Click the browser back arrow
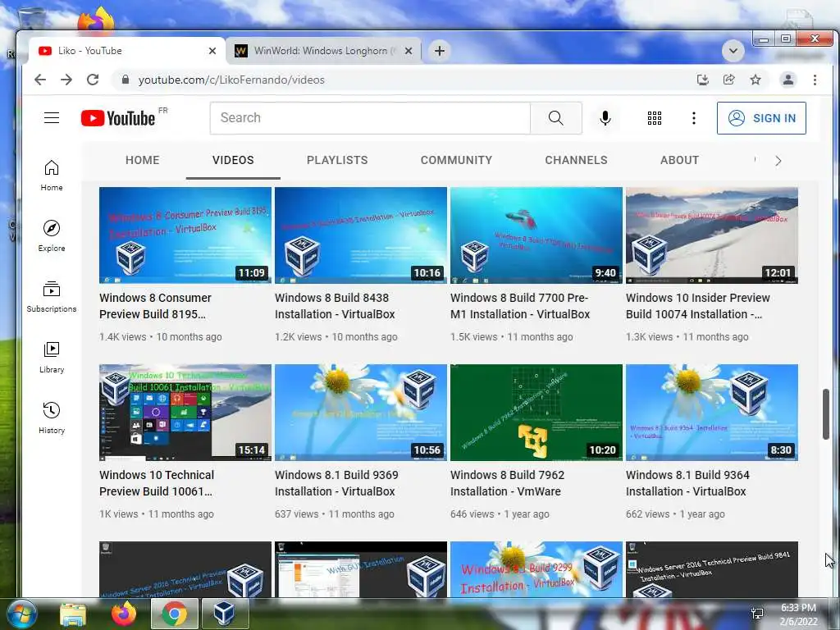The height and width of the screenshot is (630, 840). (x=40, y=80)
